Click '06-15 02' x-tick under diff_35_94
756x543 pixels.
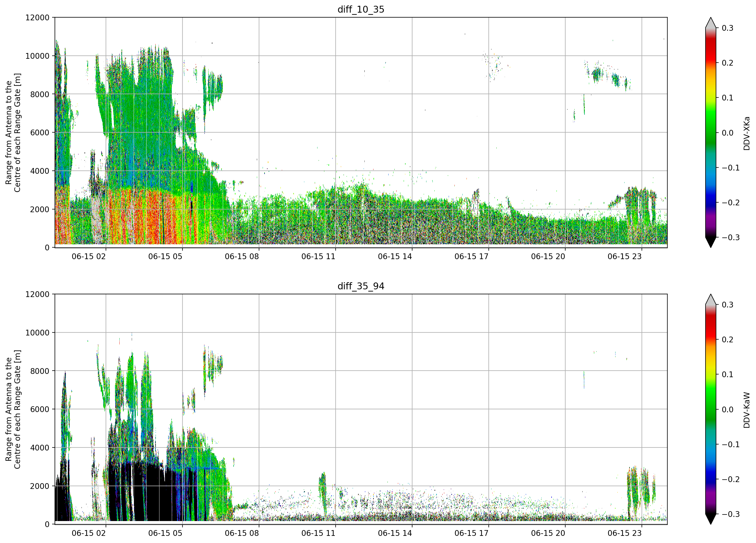(x=89, y=533)
